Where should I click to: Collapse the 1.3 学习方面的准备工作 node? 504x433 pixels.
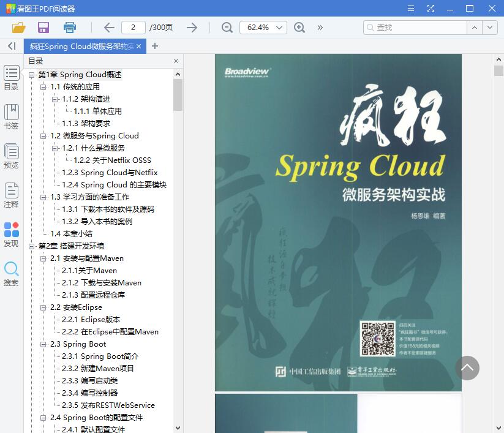pos(43,197)
